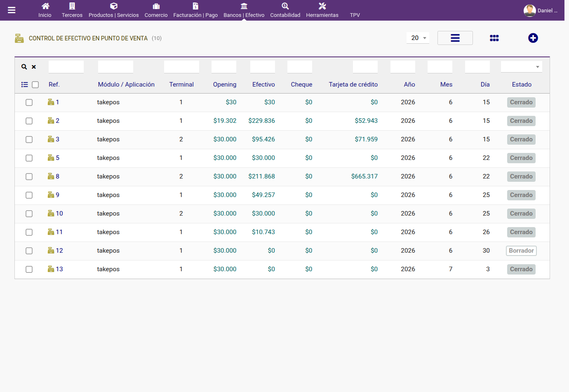Sort by the Efectivo column header
Viewport: 569px width, 392px height.
click(263, 85)
